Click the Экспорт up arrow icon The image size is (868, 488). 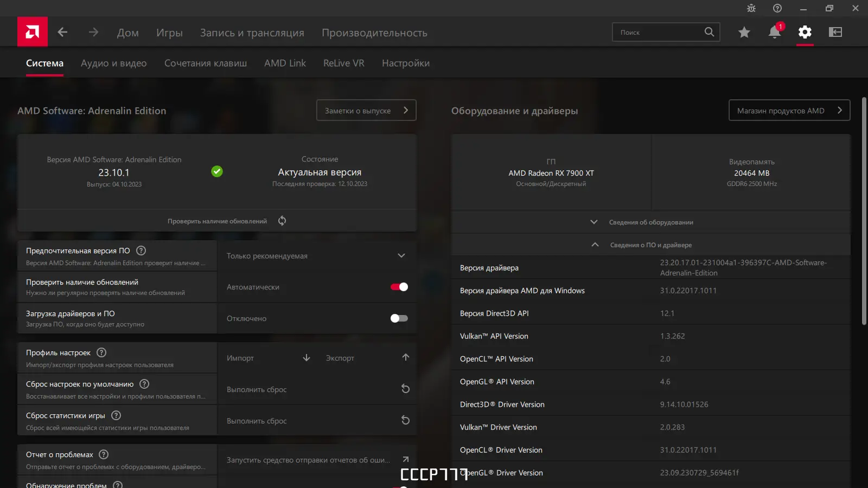point(406,357)
